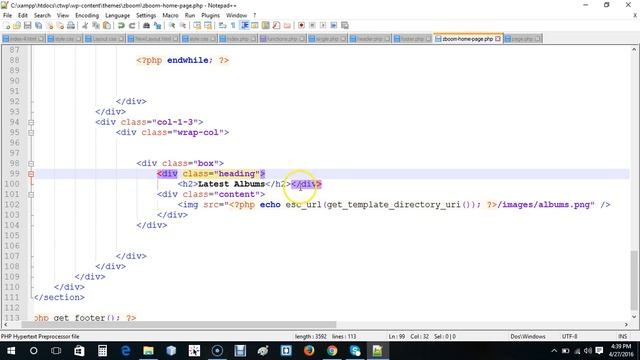
Task: Open Google Chrome from the taskbar
Action: (332, 351)
